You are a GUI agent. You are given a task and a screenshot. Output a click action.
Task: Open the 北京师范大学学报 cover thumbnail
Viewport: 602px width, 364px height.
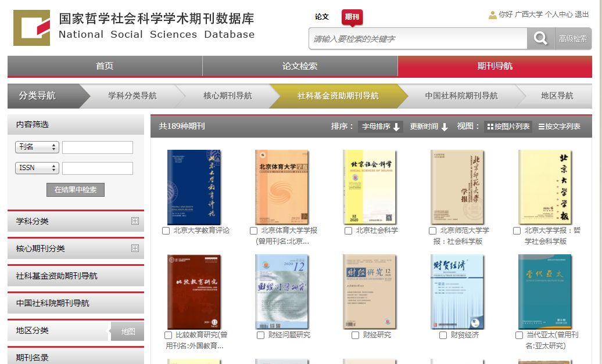click(x=457, y=187)
